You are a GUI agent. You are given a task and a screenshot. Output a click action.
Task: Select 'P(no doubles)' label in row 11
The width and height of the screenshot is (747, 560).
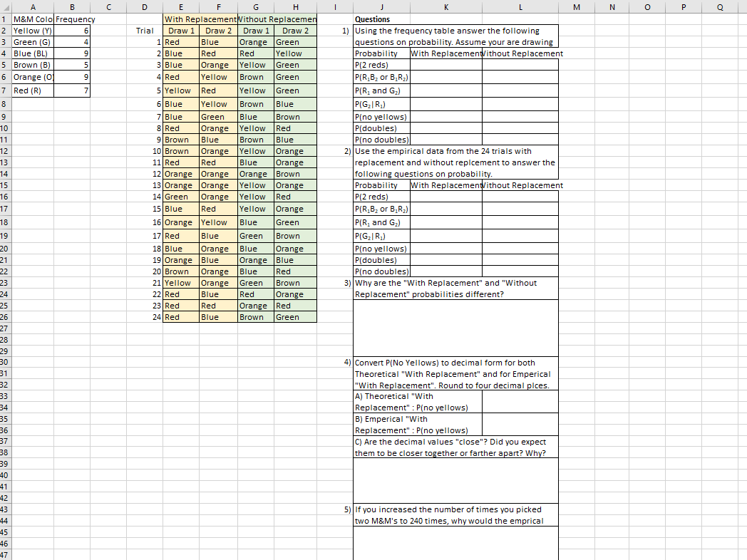click(381, 140)
